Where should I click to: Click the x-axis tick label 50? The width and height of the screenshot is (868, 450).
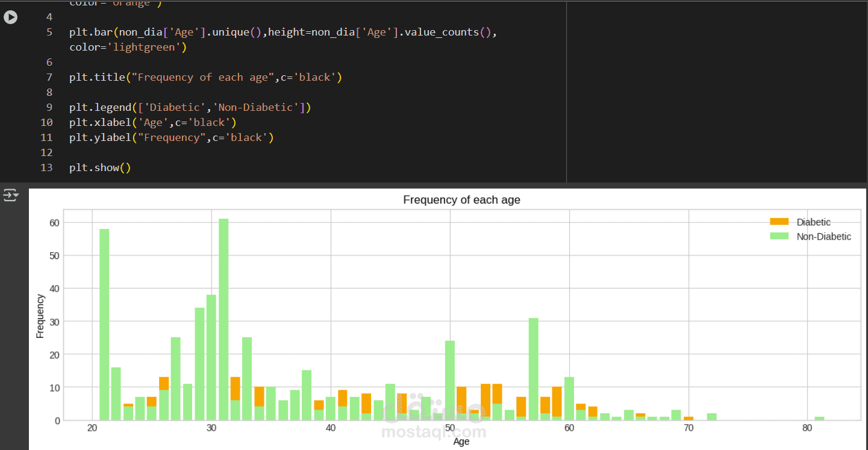449,428
